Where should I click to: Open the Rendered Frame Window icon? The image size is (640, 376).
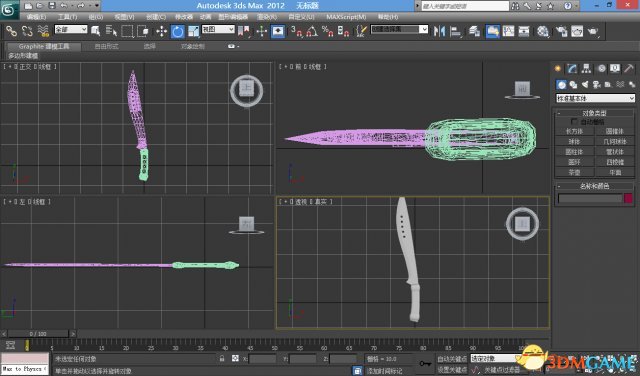pyautogui.click(x=577, y=31)
